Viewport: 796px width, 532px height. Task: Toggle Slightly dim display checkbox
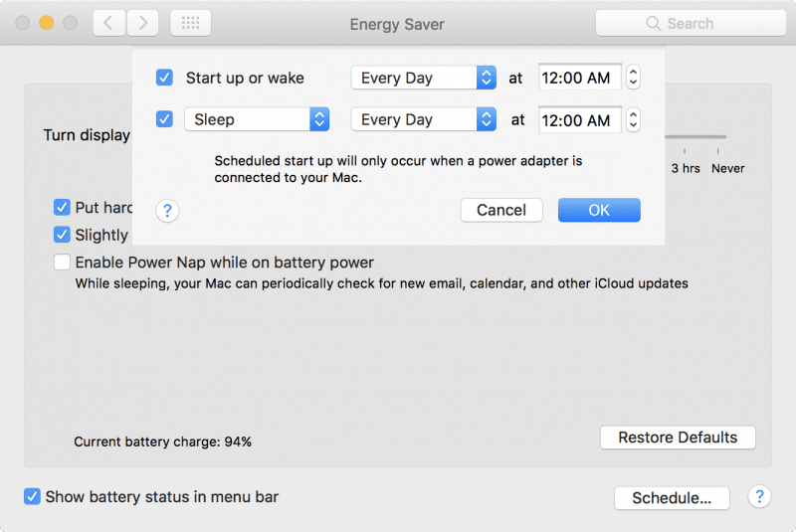coord(62,235)
